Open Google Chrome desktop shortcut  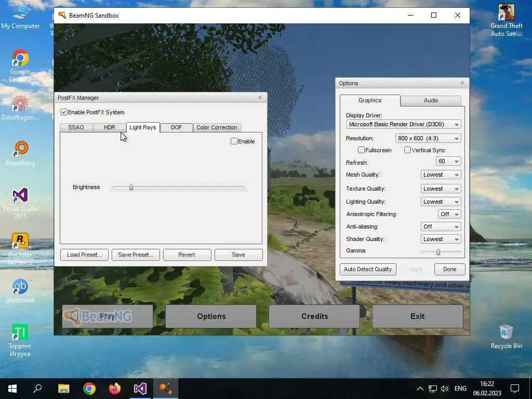point(20,66)
